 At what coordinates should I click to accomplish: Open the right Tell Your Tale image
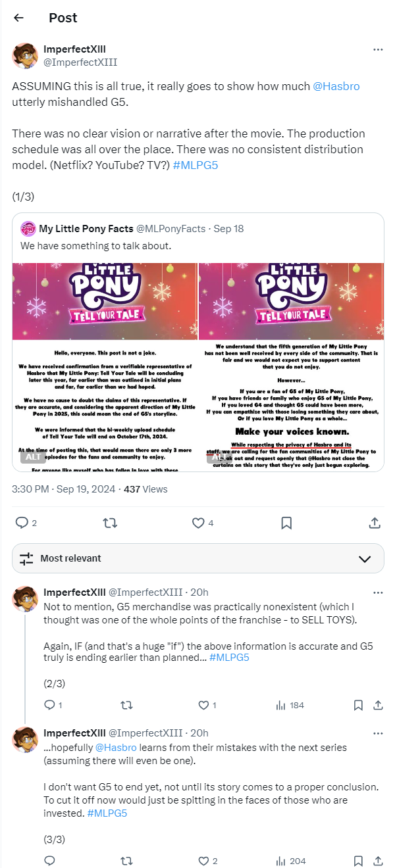[x=291, y=366]
